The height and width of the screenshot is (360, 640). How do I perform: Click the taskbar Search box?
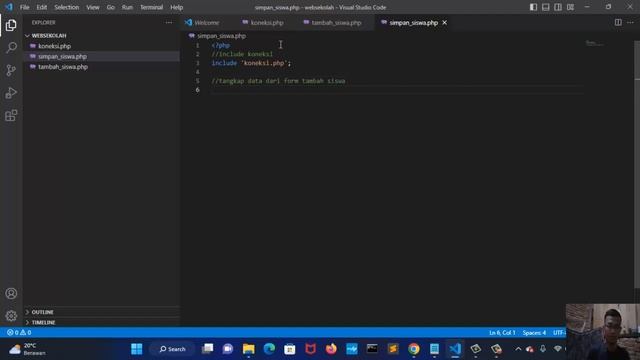click(x=172, y=349)
